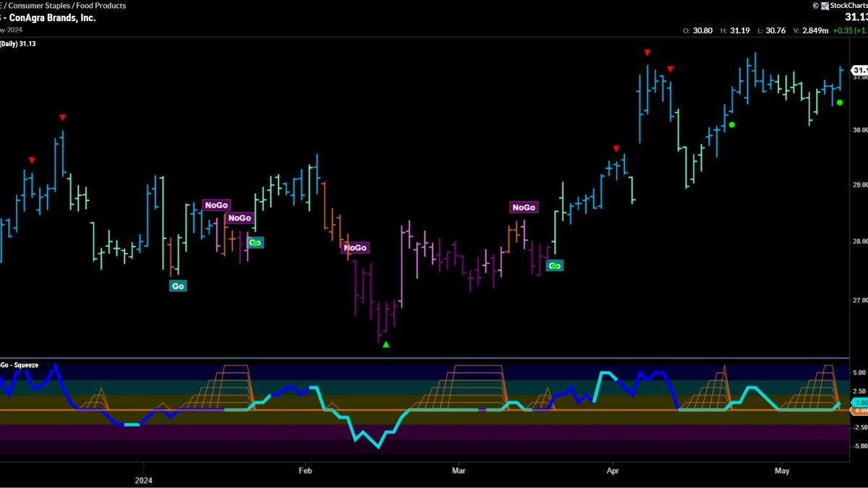The height and width of the screenshot is (488, 868).
Task: Click the 27.00 price axis label
Action: point(860,300)
